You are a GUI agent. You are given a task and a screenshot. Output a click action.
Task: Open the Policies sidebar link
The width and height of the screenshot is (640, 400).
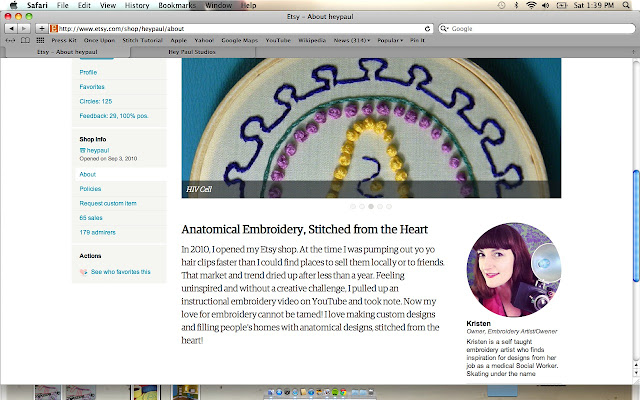point(90,189)
